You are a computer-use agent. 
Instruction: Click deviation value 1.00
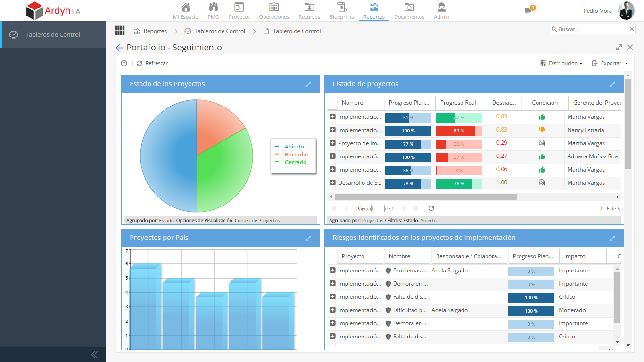point(502,182)
